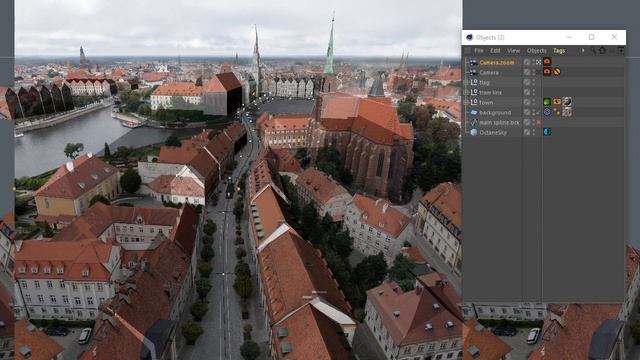640x360 pixels.
Task: Click the town row's orange compositing tag
Action: pyautogui.click(x=557, y=102)
